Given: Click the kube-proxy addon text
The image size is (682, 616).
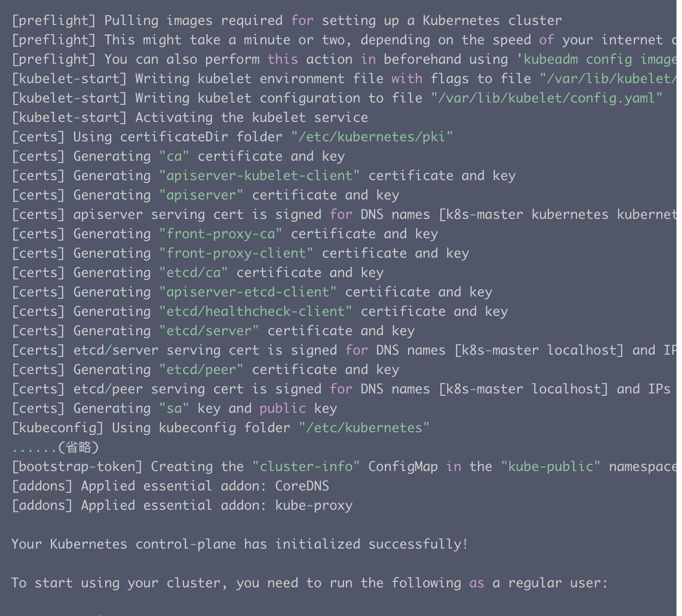Looking at the screenshot, I should (314, 506).
